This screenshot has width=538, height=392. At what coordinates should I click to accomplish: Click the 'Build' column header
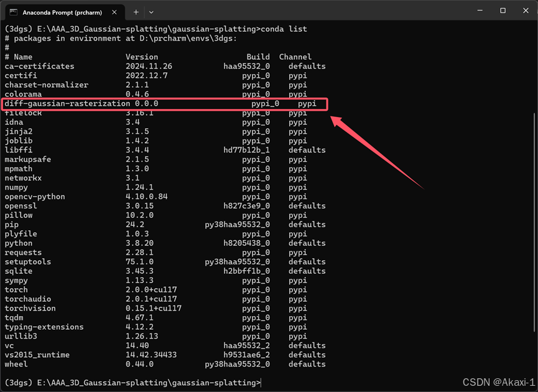258,57
